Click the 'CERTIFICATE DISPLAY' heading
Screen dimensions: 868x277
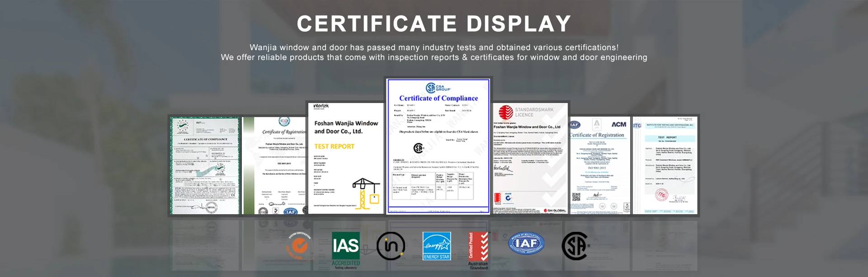click(434, 24)
